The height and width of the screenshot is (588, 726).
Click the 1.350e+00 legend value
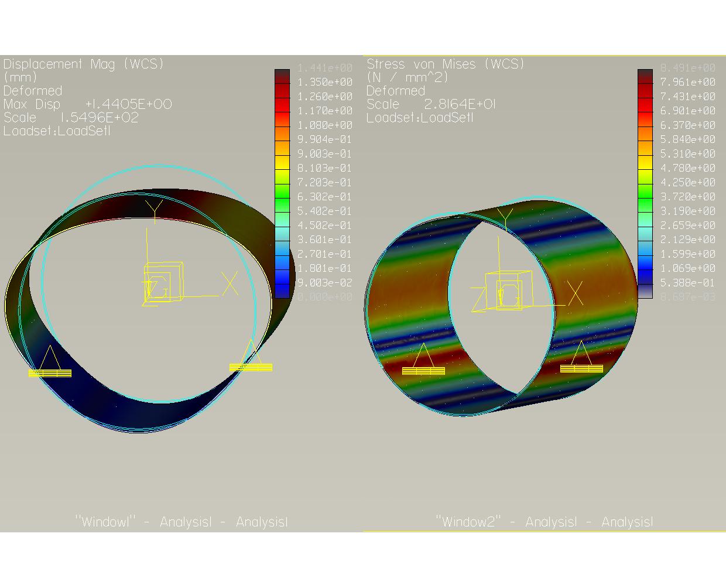[325, 82]
